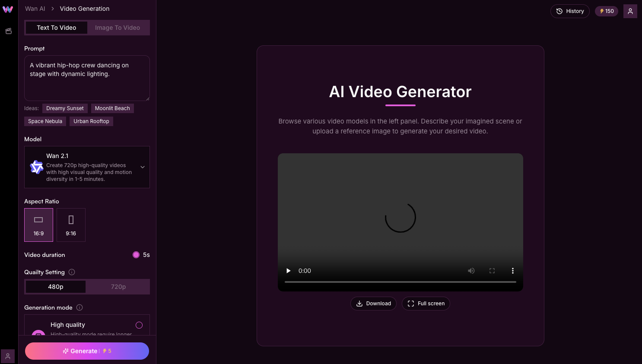The image size is (642, 364).
Task: Select the Dreamy Sunset idea chip
Action: [x=65, y=108]
